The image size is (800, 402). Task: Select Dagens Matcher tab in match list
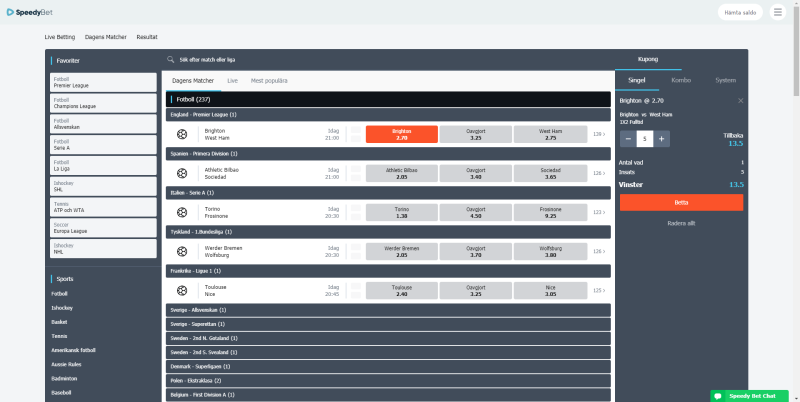pyautogui.click(x=193, y=81)
